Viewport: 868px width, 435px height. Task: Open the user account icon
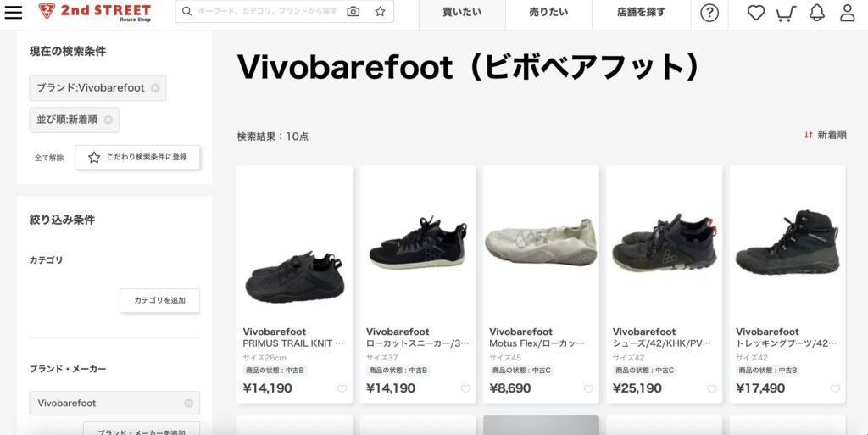click(848, 13)
